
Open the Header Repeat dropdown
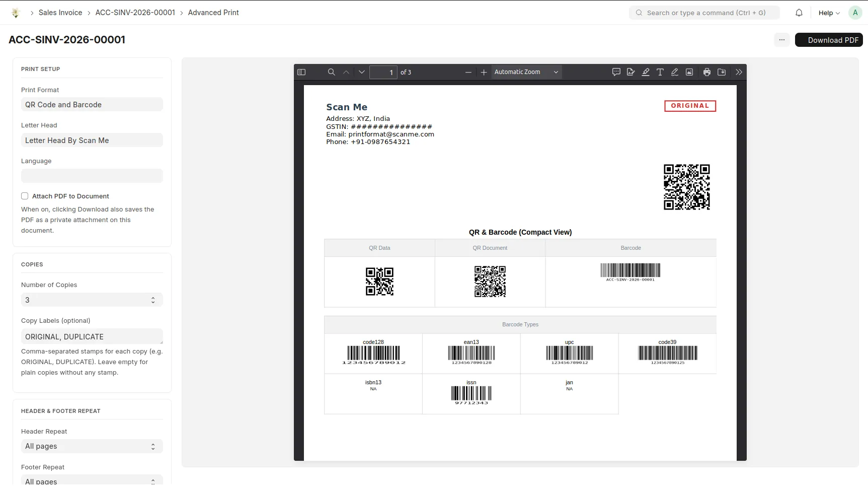92,446
